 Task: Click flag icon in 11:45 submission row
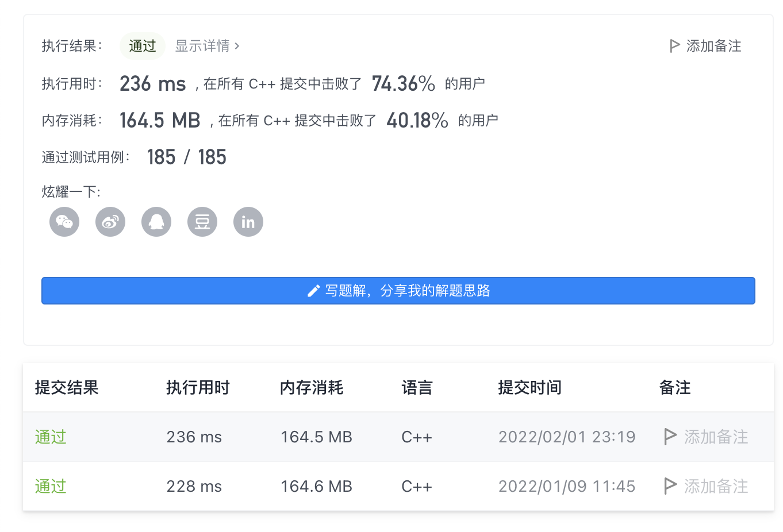(670, 486)
